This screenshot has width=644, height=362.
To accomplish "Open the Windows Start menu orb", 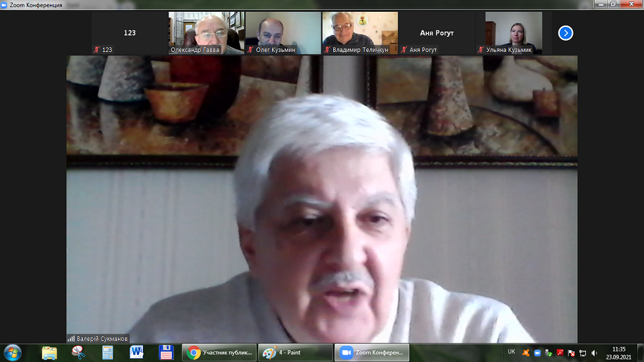I will point(13,353).
